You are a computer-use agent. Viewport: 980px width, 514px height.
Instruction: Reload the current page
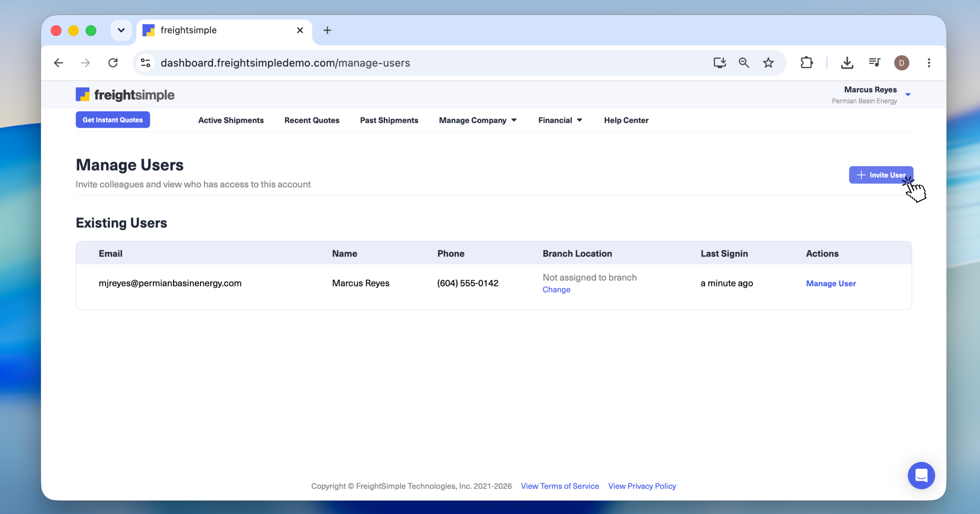(113, 63)
